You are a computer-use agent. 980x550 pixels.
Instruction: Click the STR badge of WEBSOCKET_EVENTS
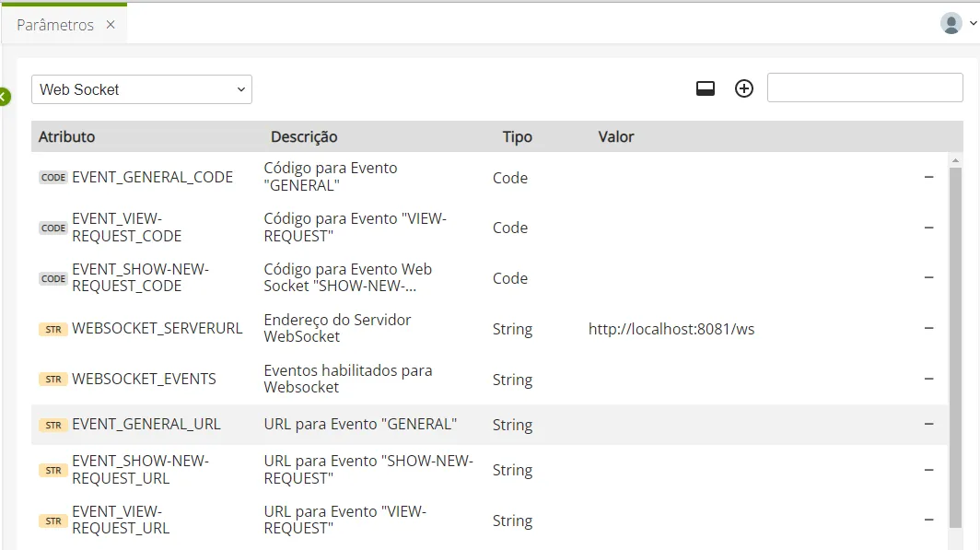coord(53,380)
